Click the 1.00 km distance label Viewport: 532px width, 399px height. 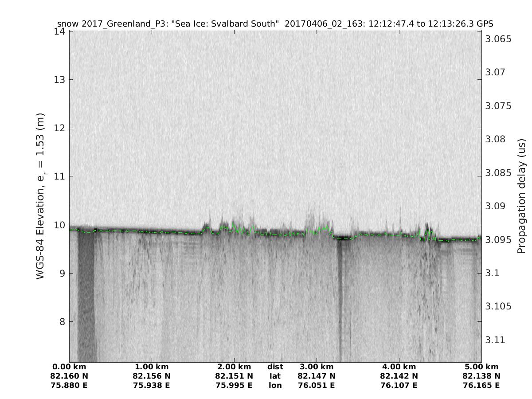click(152, 367)
